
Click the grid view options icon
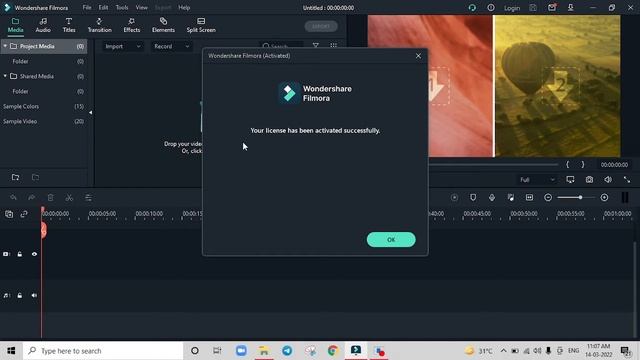coord(333,46)
